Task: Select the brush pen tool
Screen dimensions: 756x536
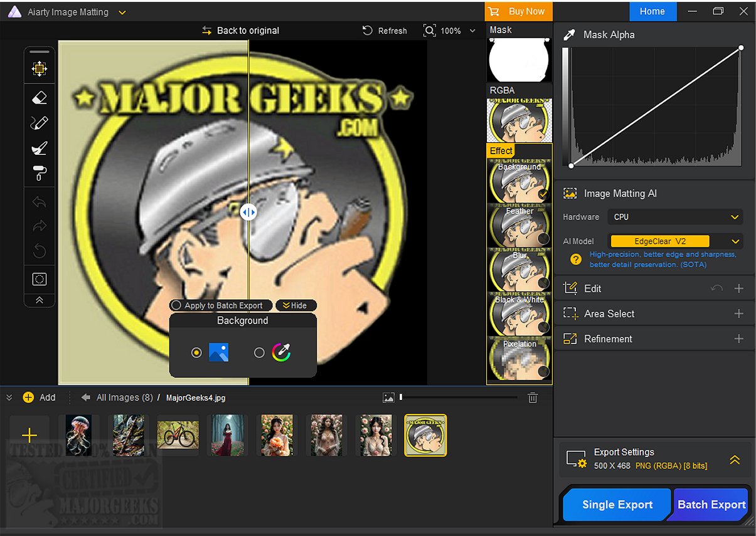Action: (x=40, y=123)
